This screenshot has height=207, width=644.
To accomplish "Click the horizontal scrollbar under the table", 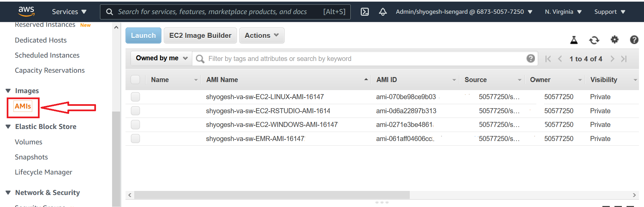I will 272,195.
